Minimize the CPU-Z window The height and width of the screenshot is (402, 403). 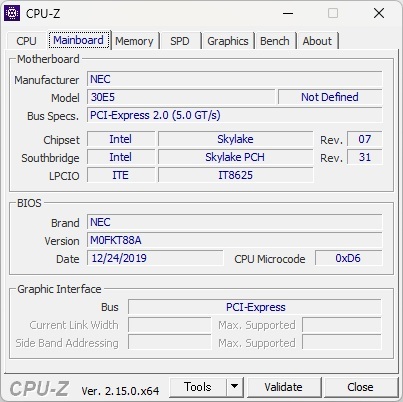coord(288,14)
